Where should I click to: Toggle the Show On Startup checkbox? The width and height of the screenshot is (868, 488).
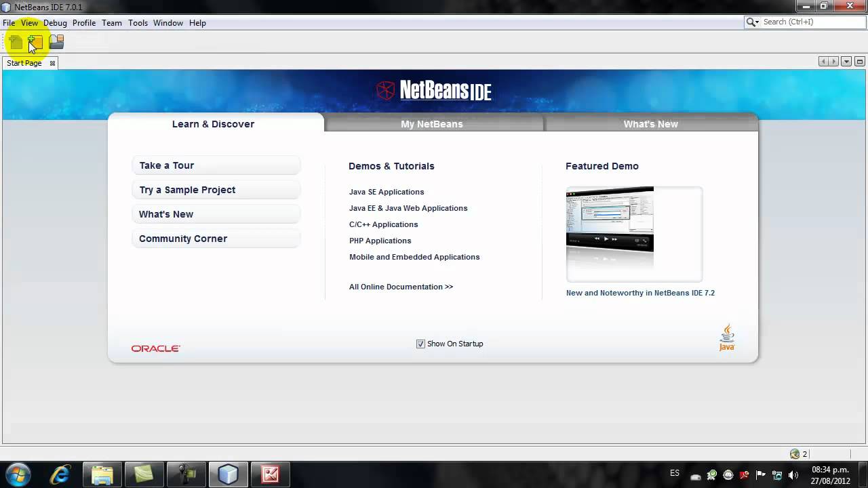(420, 344)
